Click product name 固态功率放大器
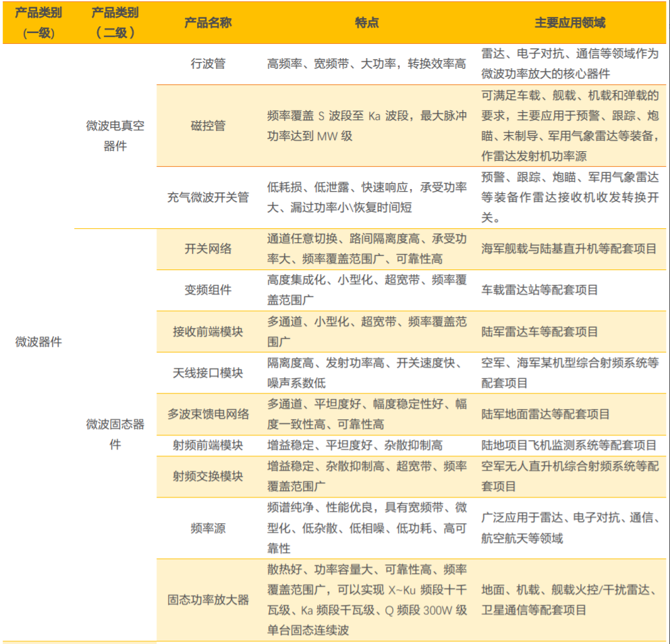 (x=208, y=599)
